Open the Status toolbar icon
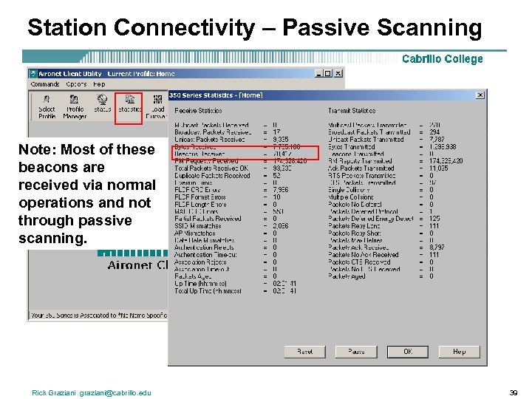The height and width of the screenshot is (399, 532). (102, 103)
